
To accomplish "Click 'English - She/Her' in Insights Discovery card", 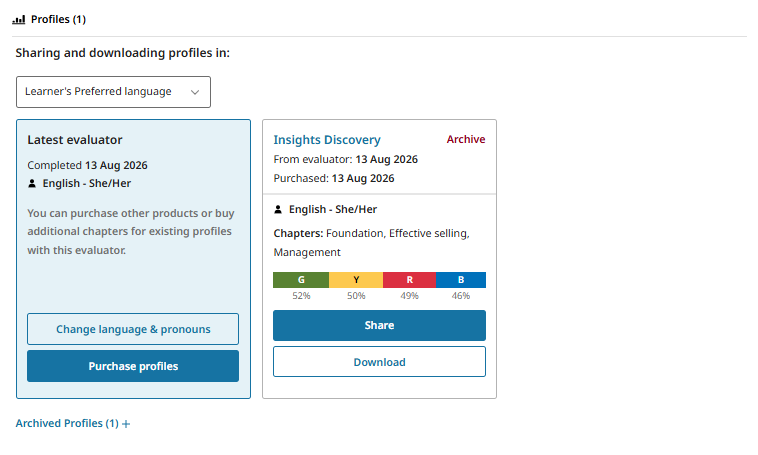I will [x=333, y=209].
